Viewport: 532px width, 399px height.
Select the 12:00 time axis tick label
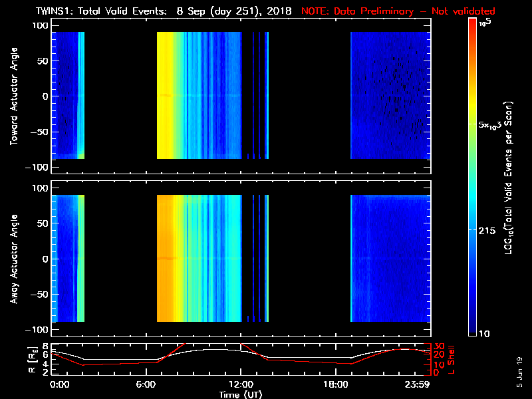(x=241, y=384)
